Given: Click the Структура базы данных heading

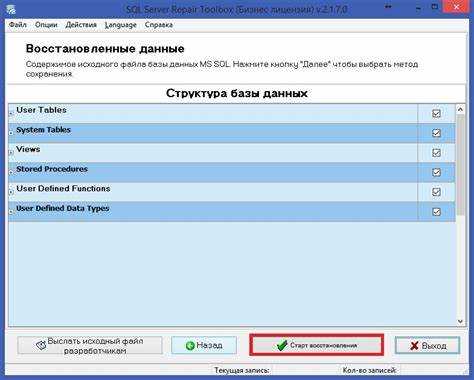Looking at the screenshot, I should coord(237,93).
